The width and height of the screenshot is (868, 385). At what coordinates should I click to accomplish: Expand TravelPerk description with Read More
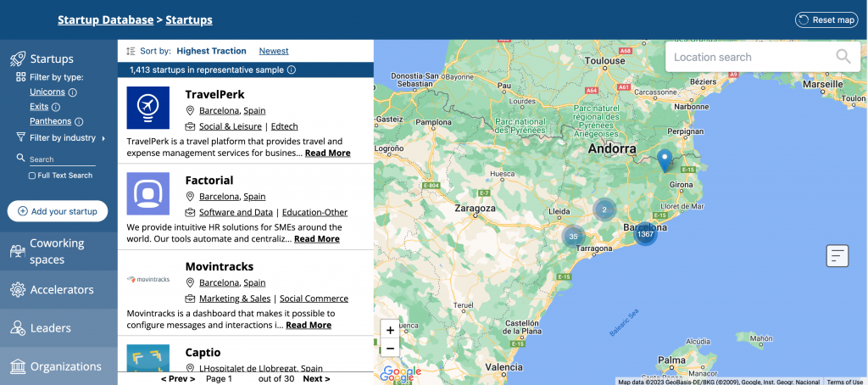pos(327,153)
